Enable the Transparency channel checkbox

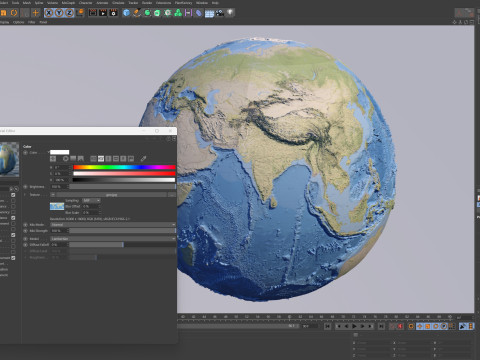point(13,212)
